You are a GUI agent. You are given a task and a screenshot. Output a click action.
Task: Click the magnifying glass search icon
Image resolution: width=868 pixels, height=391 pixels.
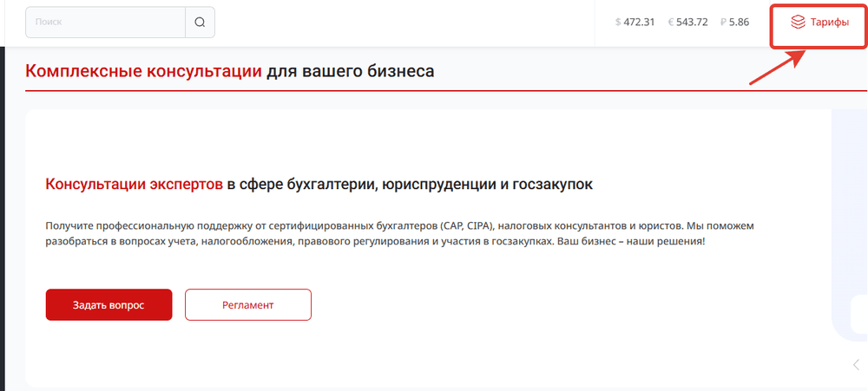[x=200, y=23]
